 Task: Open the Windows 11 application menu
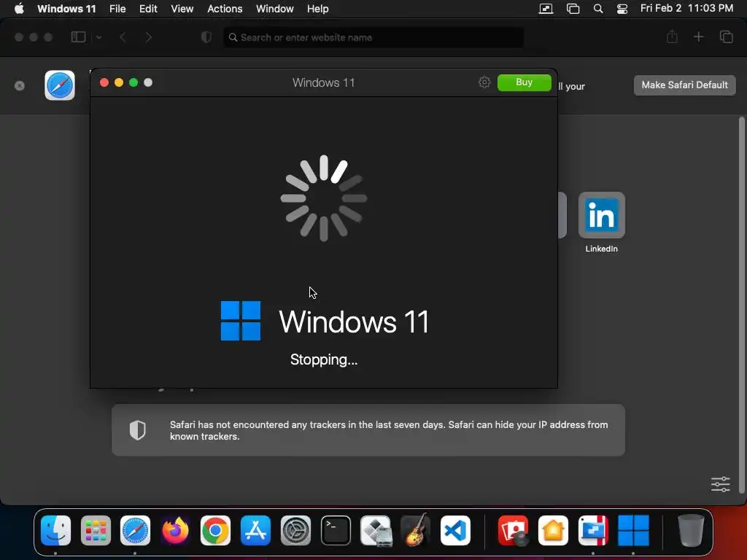pos(66,9)
